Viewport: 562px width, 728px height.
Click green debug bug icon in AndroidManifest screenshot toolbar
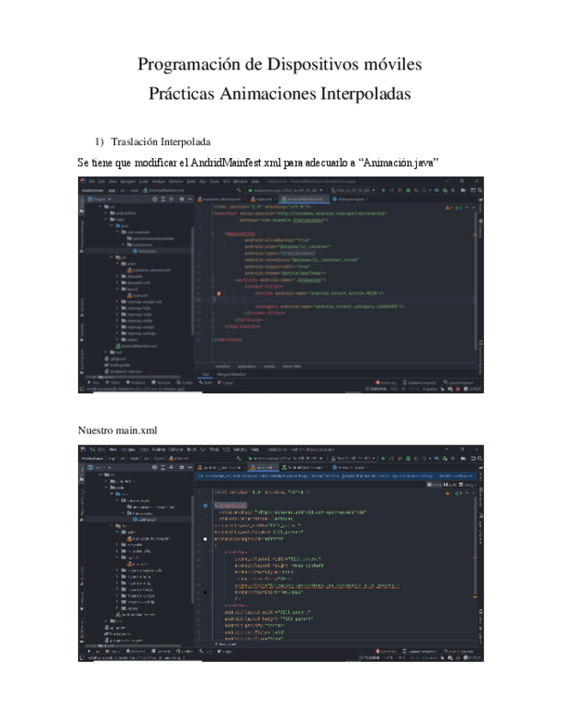pos(408,190)
